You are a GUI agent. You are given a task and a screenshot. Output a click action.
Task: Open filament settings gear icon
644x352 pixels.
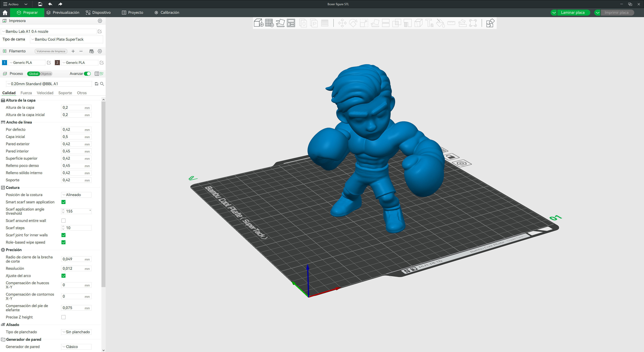click(100, 51)
